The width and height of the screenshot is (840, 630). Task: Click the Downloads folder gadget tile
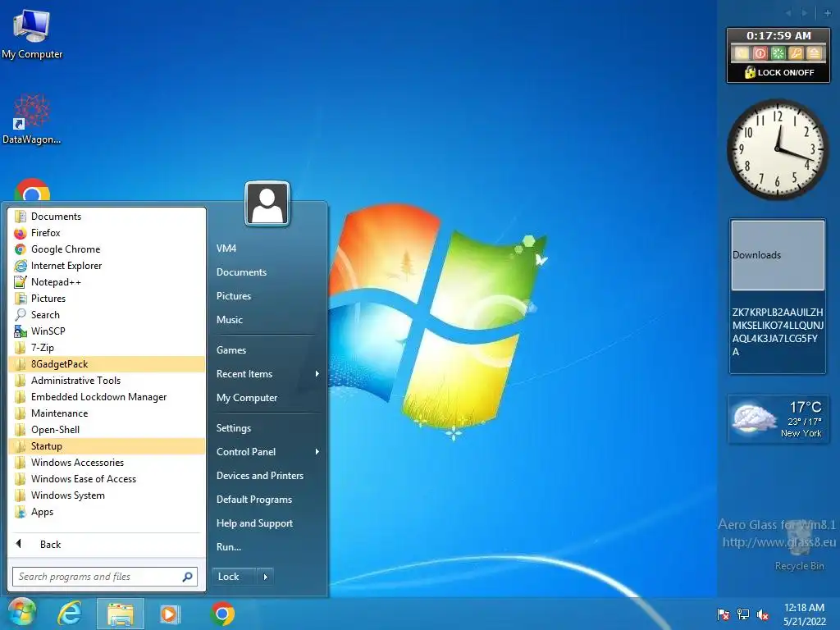pyautogui.click(x=778, y=255)
